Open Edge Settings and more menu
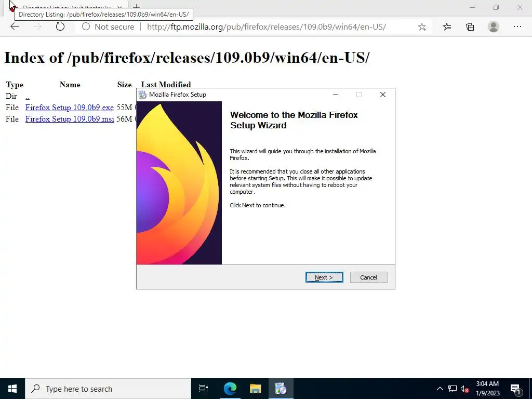The height and width of the screenshot is (399, 532). (x=517, y=27)
